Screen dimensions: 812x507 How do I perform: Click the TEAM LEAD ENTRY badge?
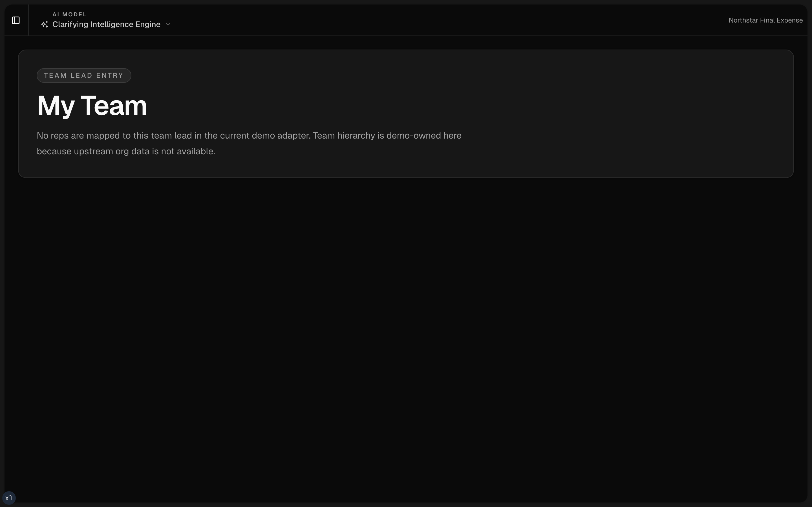tap(83, 75)
